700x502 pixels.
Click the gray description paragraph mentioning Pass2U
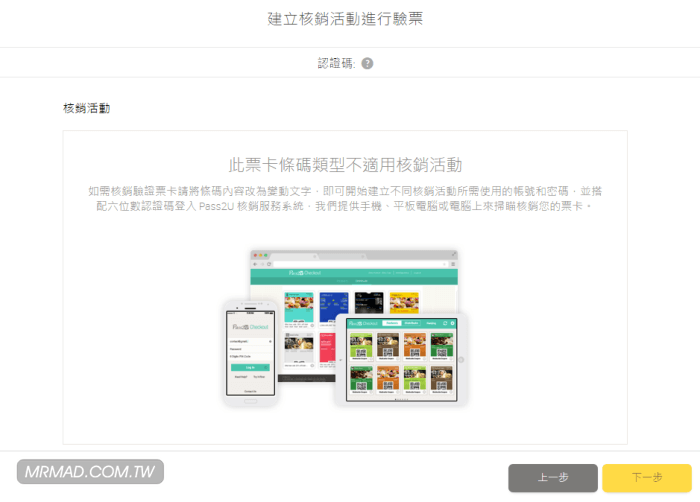[345, 198]
